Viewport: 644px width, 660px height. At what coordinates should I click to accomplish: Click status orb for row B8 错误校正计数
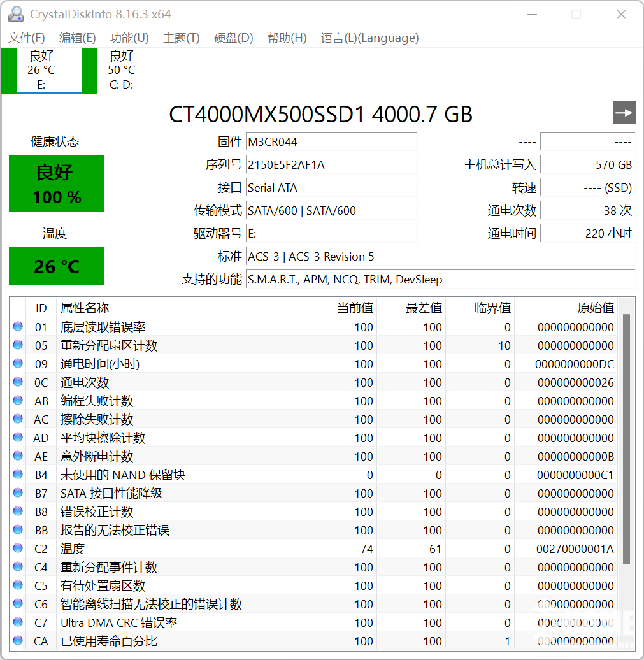coord(18,511)
